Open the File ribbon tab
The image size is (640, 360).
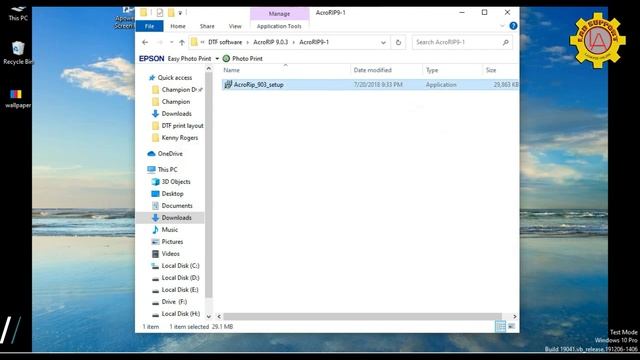coord(149,26)
